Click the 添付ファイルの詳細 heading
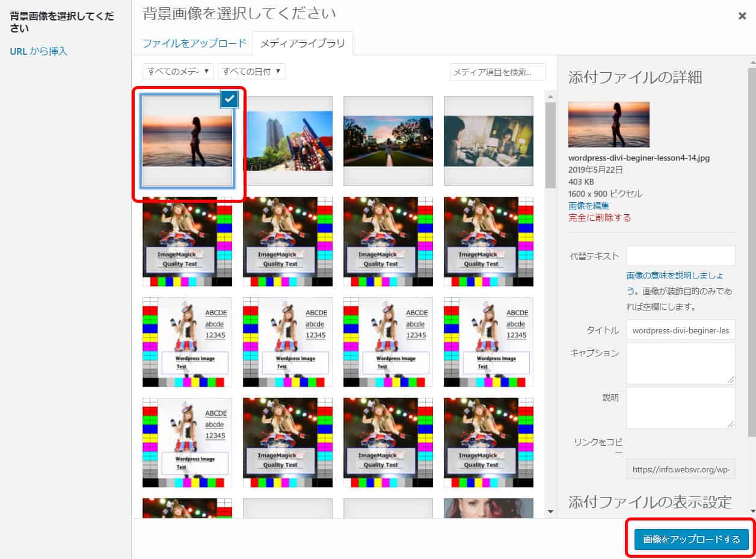This screenshot has width=756, height=559. (x=635, y=77)
